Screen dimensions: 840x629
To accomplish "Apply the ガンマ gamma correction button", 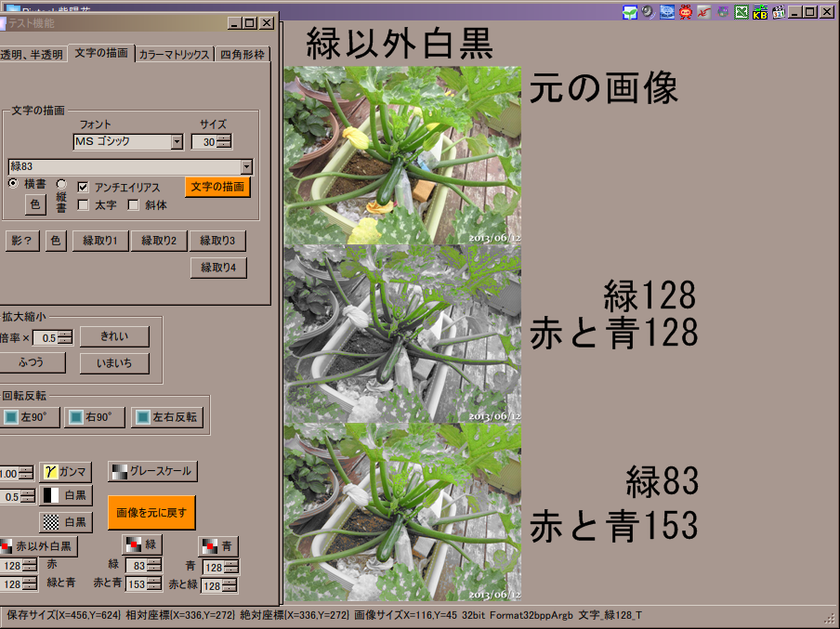I will 65,472.
